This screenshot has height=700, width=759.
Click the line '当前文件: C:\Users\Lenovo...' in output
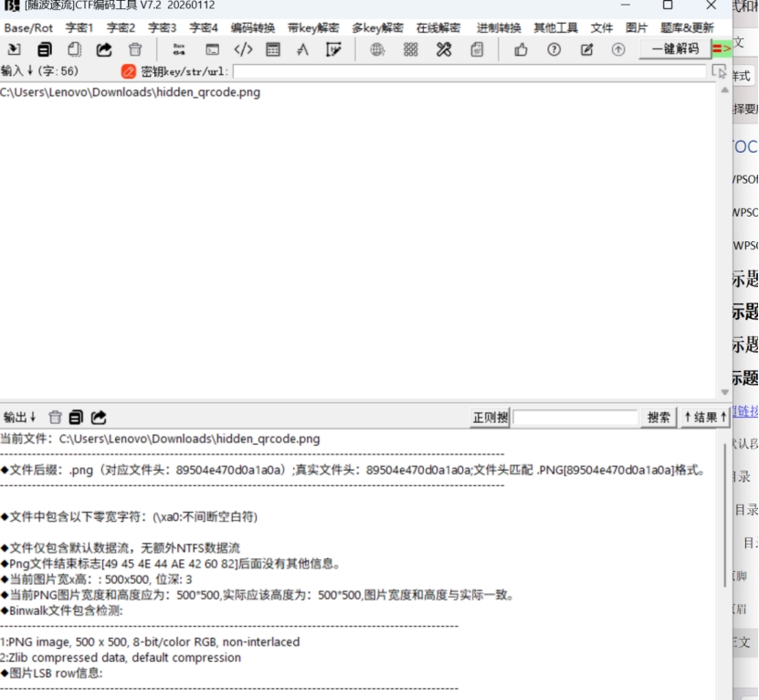point(160,439)
